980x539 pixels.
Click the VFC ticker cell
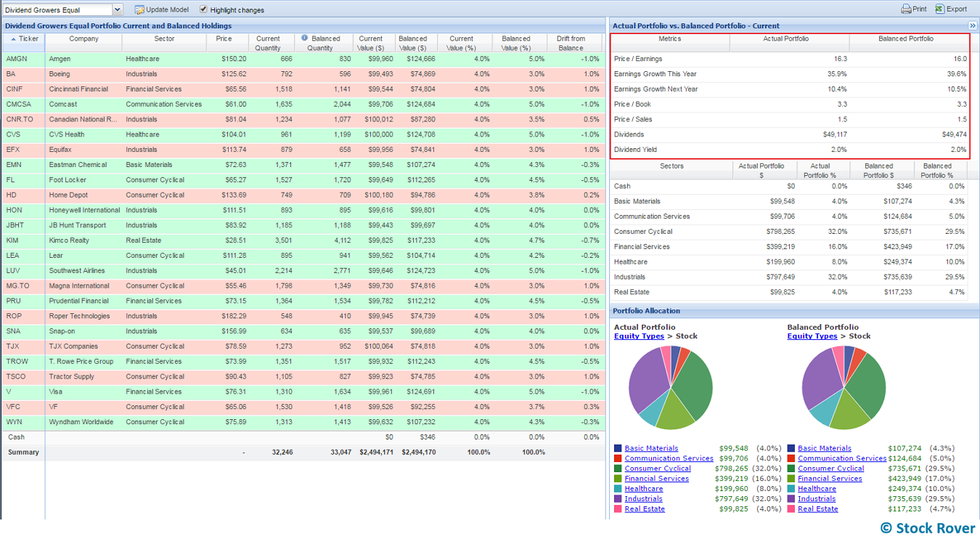pos(23,407)
